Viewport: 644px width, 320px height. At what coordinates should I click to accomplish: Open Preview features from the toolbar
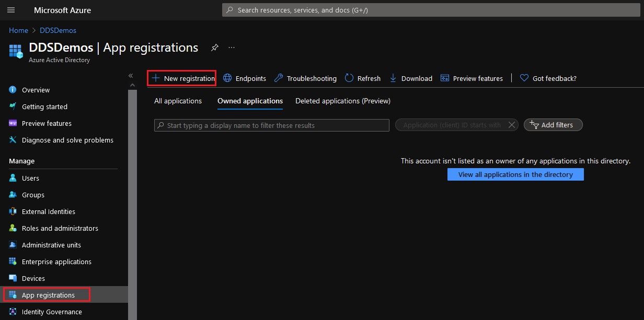(471, 78)
